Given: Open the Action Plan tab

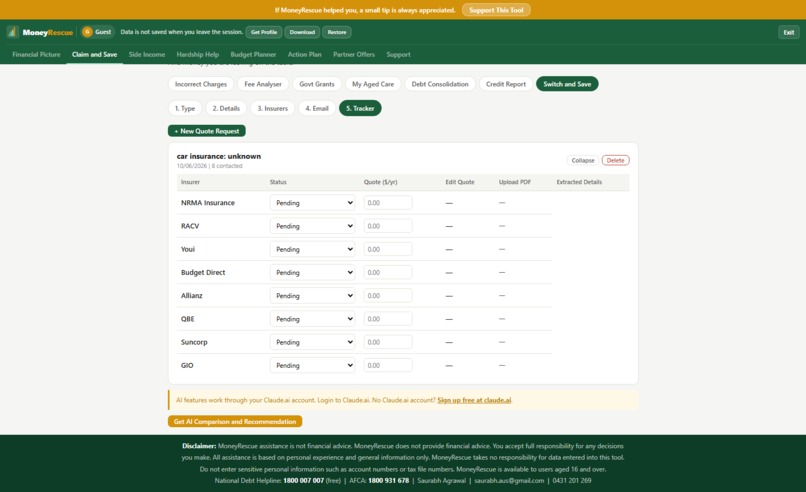Looking at the screenshot, I should tap(305, 54).
